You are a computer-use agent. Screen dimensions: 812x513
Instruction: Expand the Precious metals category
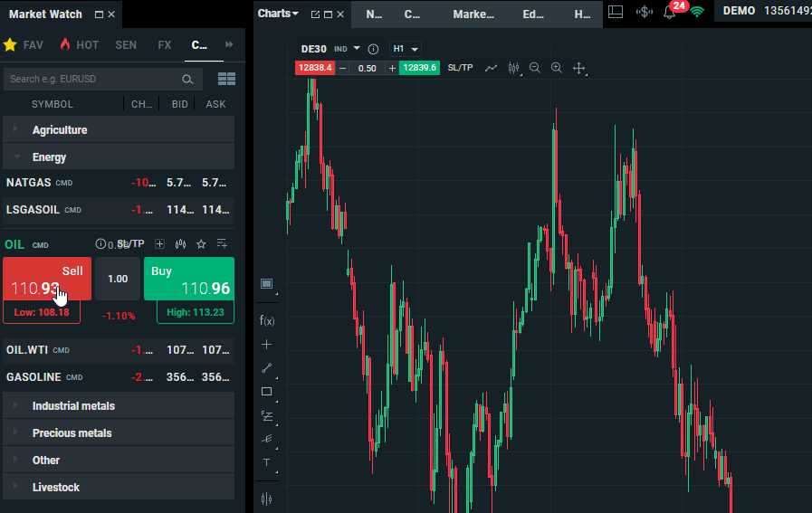[x=72, y=433]
